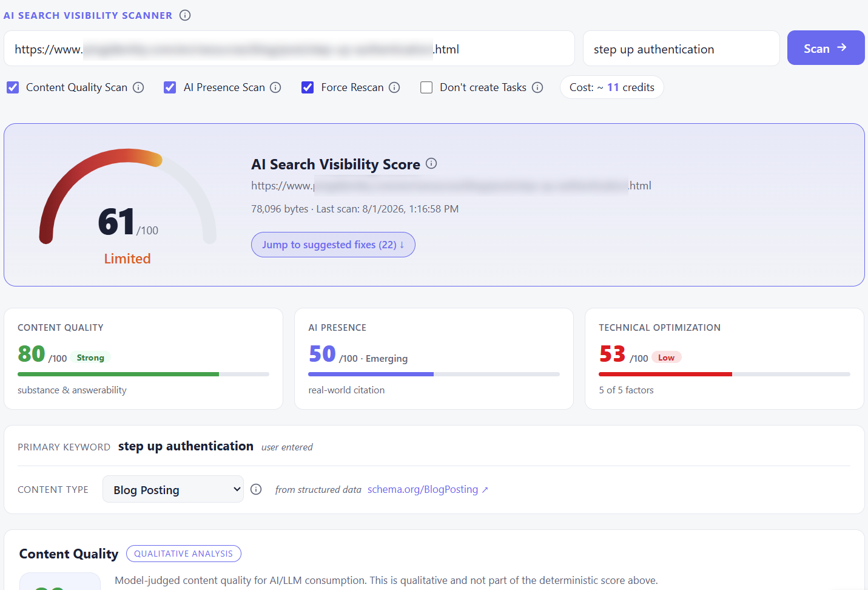
Task: Click the Emerging status text
Action: (x=386, y=359)
